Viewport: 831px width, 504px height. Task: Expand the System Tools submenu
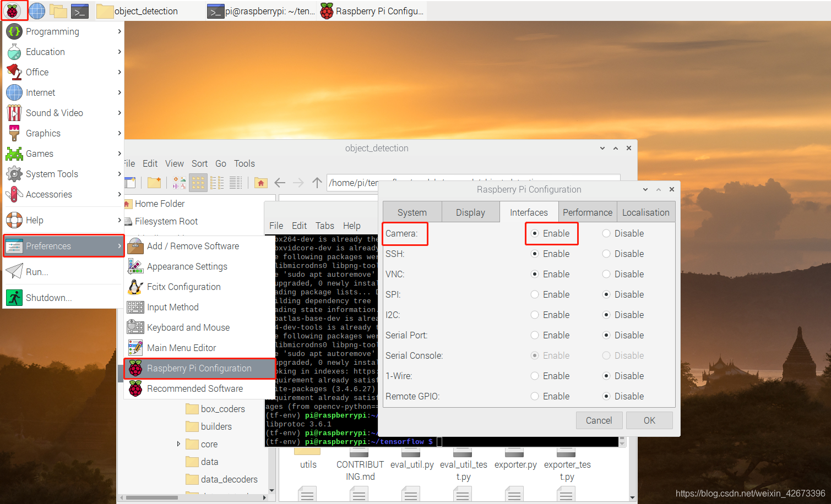63,174
